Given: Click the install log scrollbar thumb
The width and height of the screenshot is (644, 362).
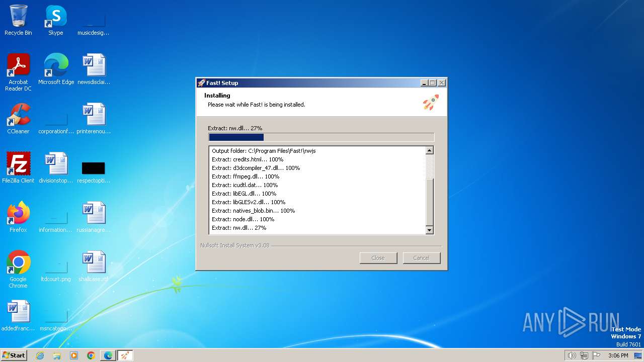Looking at the screenshot, I should [x=430, y=202].
